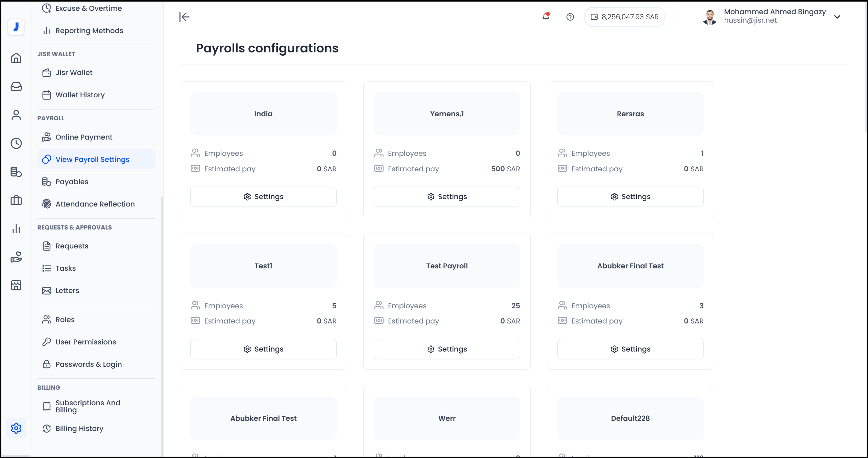
Task: Click the notification bell icon
Action: 546,17
